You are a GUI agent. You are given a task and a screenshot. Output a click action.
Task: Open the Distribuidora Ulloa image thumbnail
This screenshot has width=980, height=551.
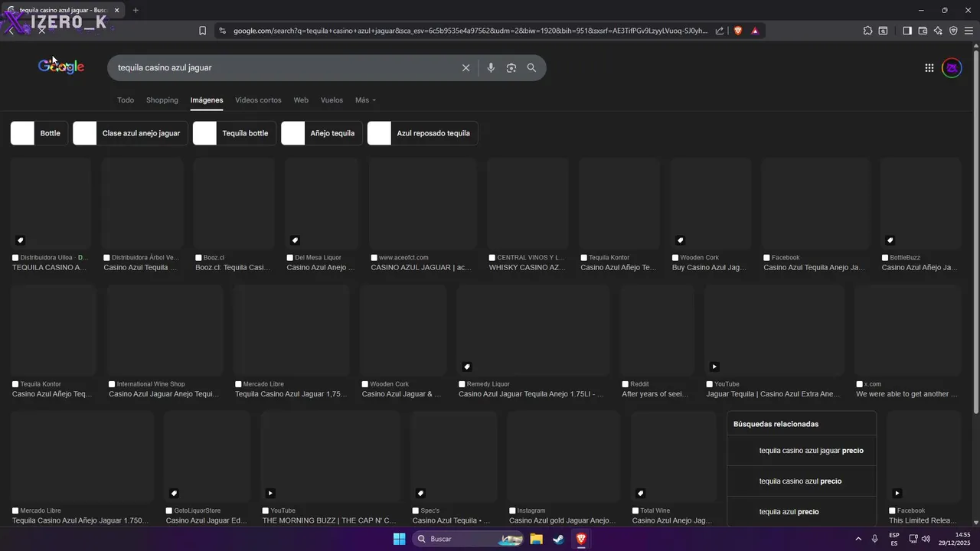coord(51,203)
